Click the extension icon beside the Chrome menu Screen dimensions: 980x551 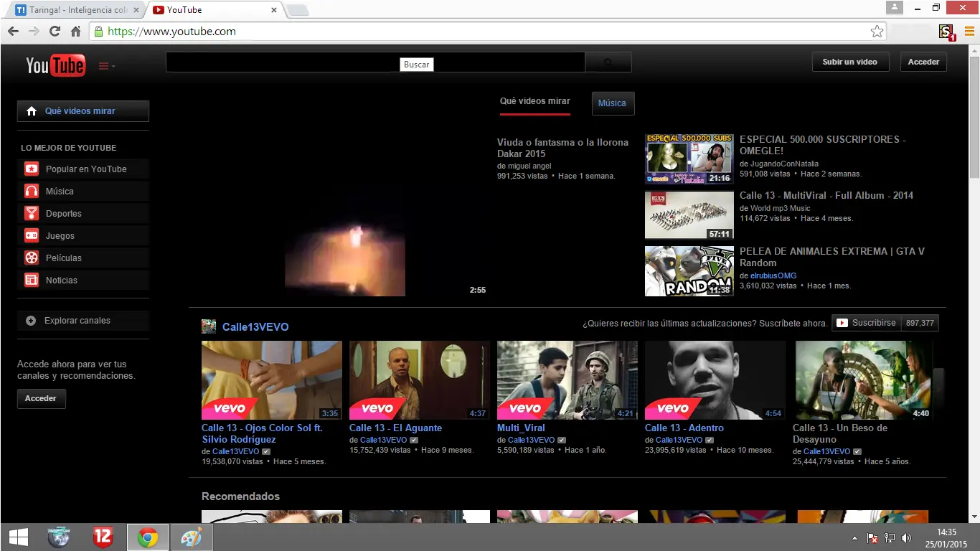pos(946,32)
